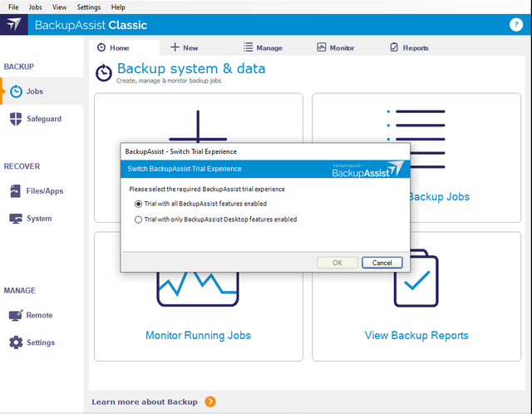This screenshot has width=532, height=414.
Task: Click the Files/Apps recovery icon
Action: point(15,191)
